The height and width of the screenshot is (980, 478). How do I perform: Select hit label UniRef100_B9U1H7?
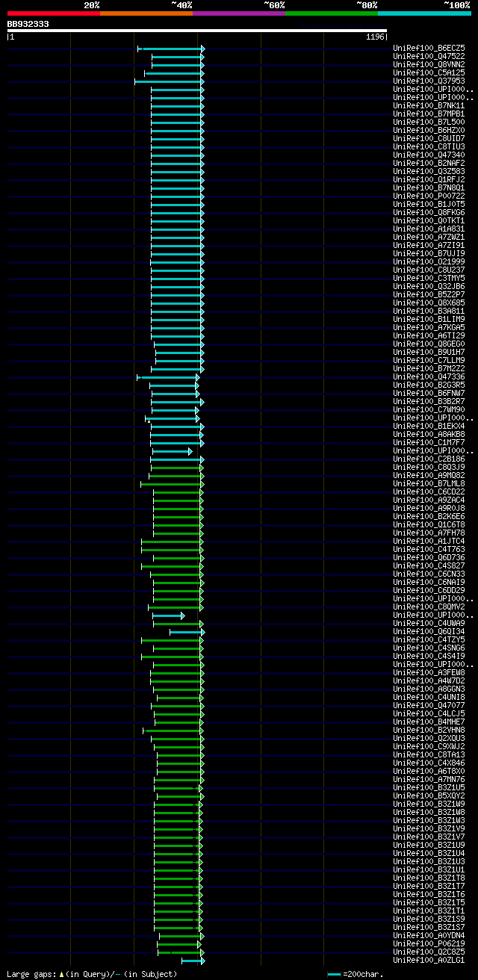429,352
